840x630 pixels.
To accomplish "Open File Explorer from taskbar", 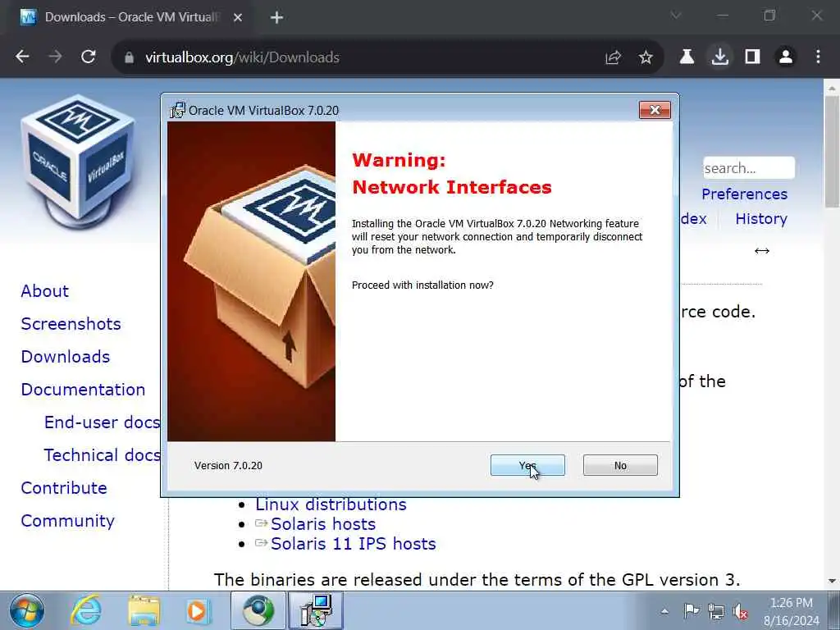I will [144, 610].
